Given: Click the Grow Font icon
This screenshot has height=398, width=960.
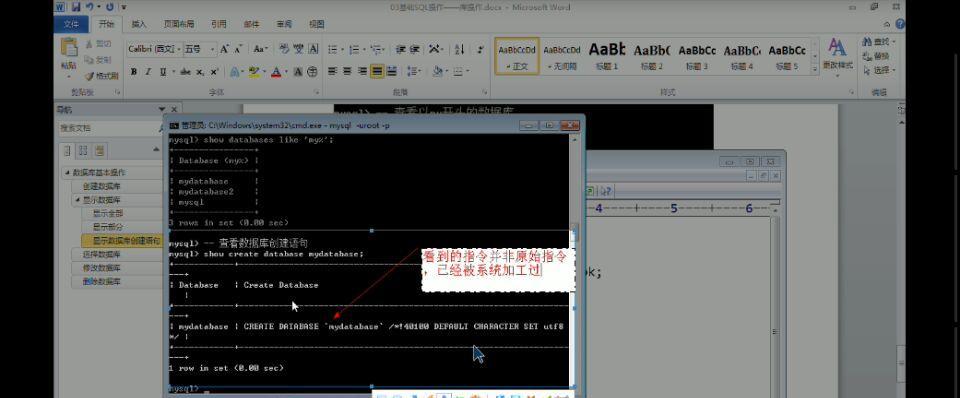Looking at the screenshot, I should [225, 49].
